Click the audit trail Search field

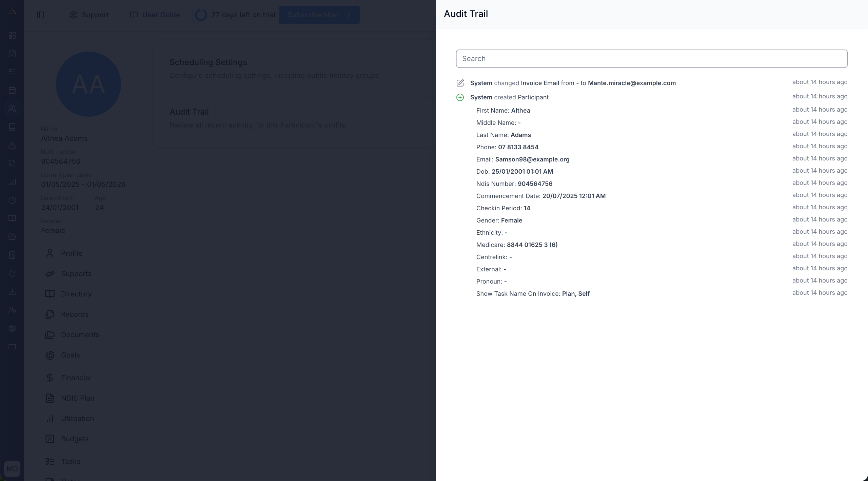tap(651, 59)
